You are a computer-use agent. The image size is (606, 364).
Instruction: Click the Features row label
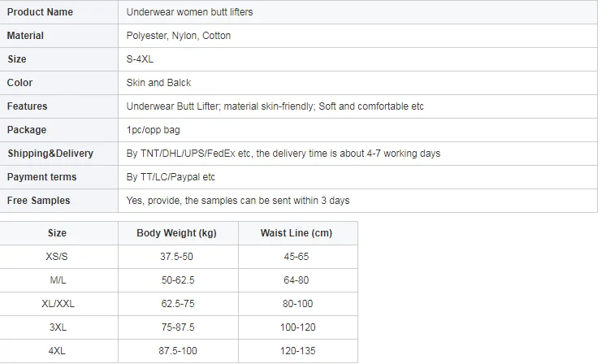(27, 106)
